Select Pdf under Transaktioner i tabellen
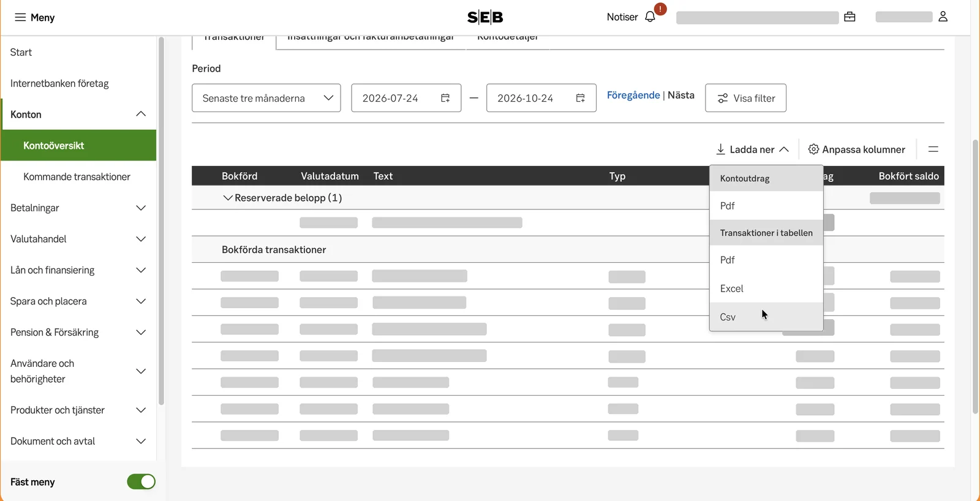This screenshot has width=980, height=501. tap(766, 260)
